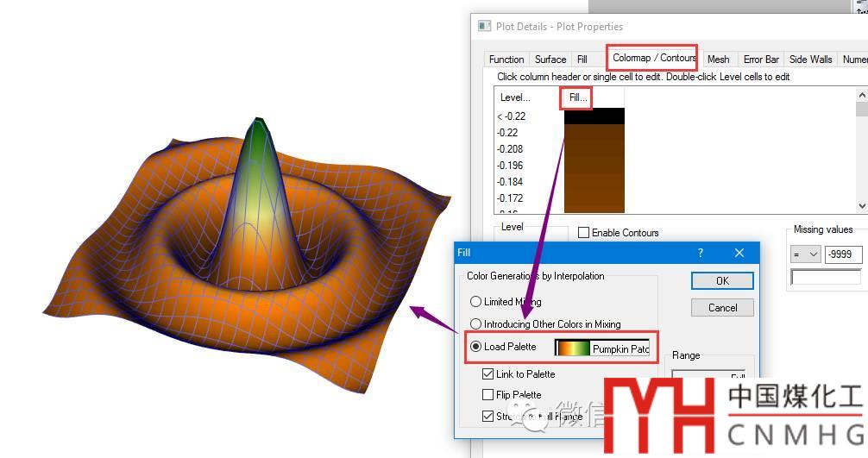Click the help question mark in the Fill dialog
Image resolution: width=868 pixels, height=458 pixels.
point(701,253)
